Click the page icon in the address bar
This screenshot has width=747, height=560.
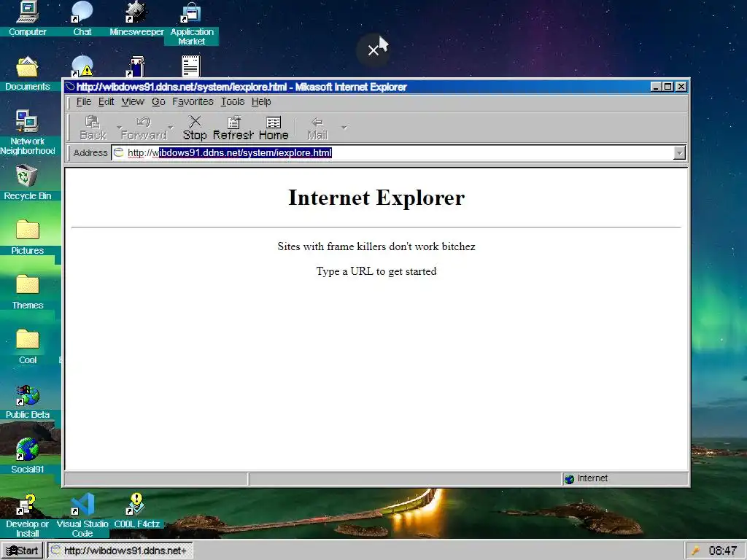pos(119,152)
